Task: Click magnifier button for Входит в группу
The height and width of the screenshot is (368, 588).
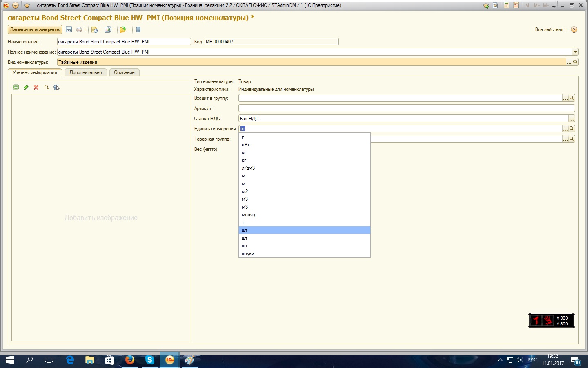Action: [x=572, y=98]
